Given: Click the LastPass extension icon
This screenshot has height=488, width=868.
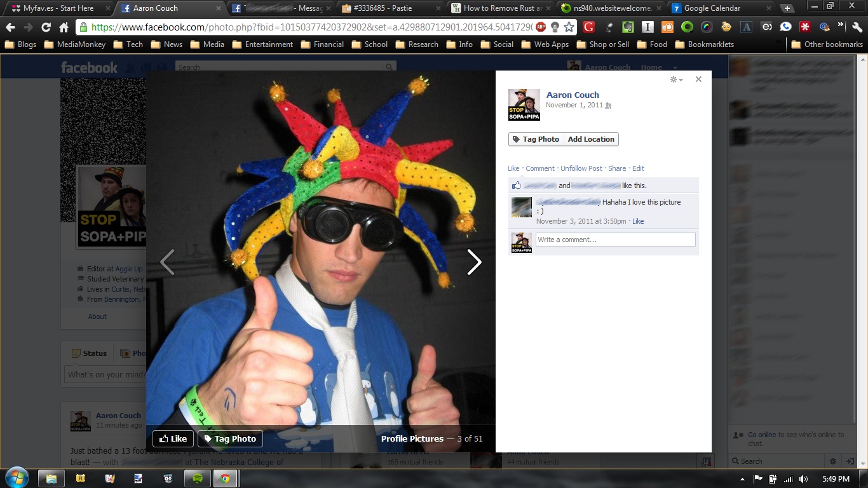Looking at the screenshot, I should pos(806,27).
